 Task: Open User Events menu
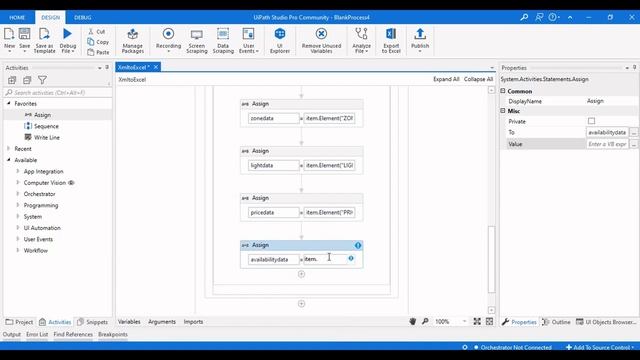249,40
